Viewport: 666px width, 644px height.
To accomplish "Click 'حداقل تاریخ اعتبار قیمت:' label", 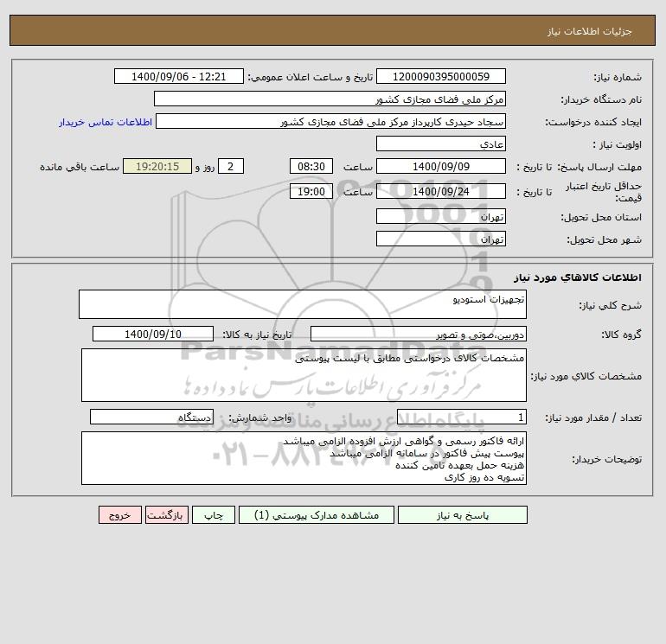I will pos(604,192).
